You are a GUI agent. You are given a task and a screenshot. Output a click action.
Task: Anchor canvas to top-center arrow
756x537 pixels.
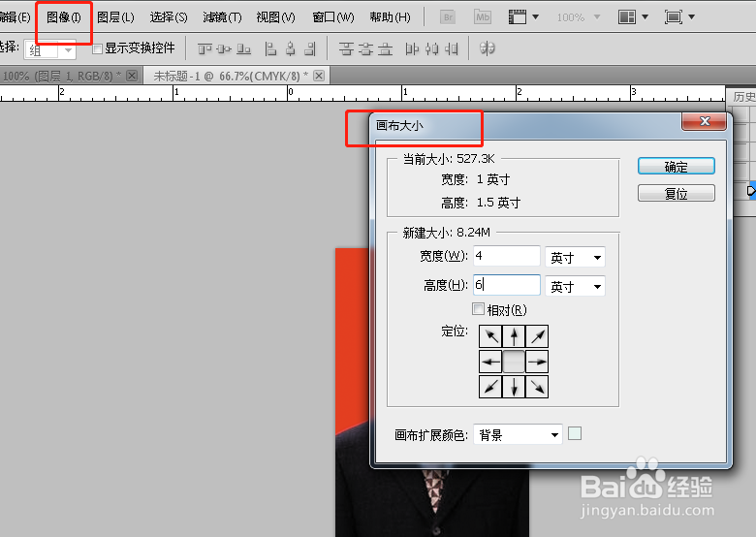pyautogui.click(x=514, y=336)
